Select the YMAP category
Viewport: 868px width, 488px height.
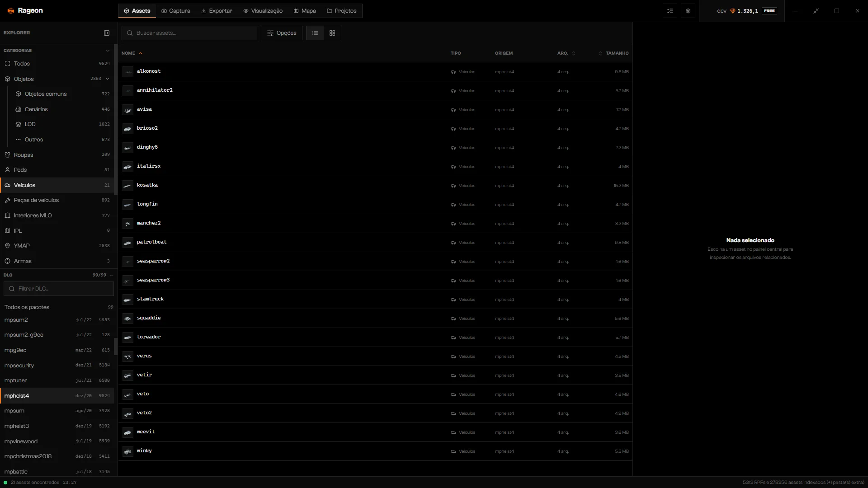57,246
